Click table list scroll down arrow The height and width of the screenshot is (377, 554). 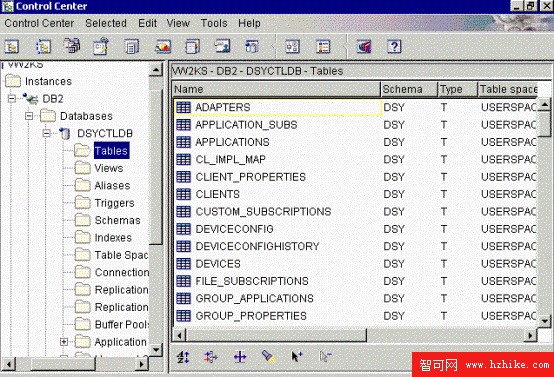544,321
